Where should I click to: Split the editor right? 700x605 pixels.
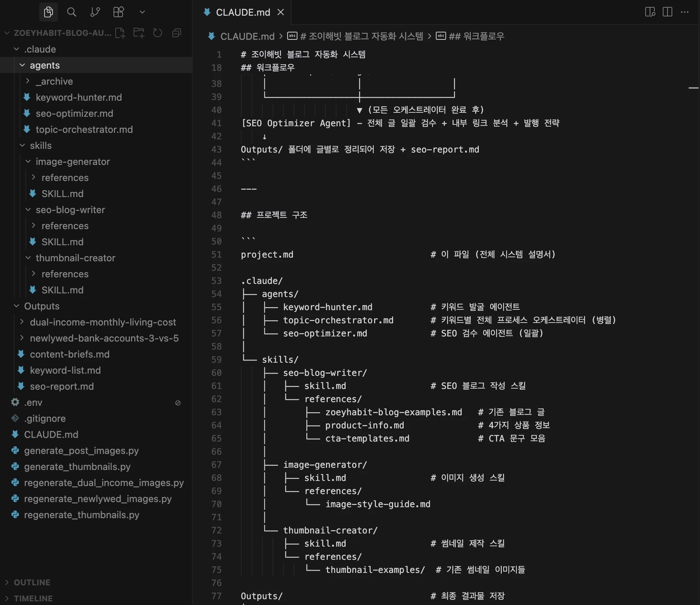pos(668,12)
